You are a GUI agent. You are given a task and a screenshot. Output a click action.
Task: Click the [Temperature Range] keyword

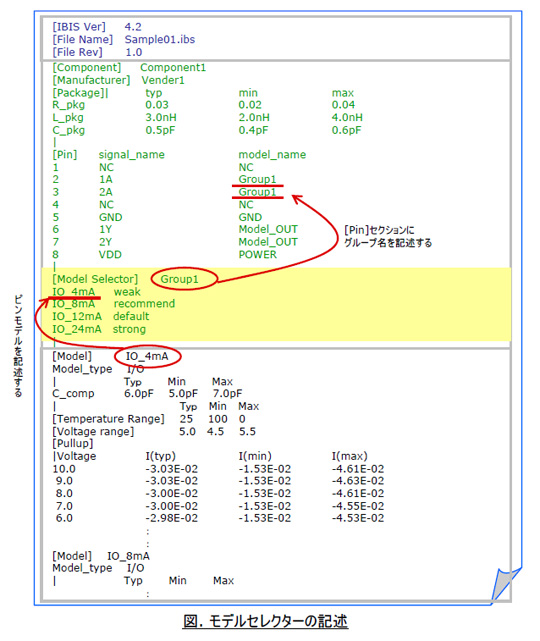[x=108, y=419]
